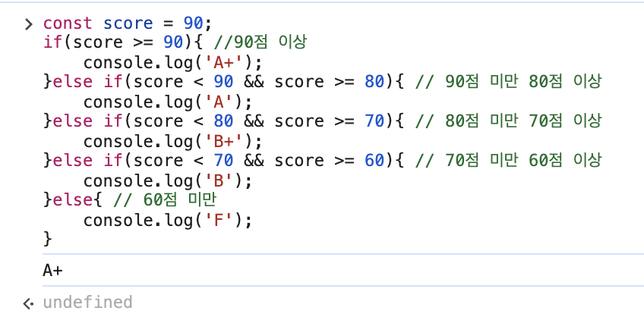Click the return value arrow icon
Screen dimensions: 644x317
(28, 304)
